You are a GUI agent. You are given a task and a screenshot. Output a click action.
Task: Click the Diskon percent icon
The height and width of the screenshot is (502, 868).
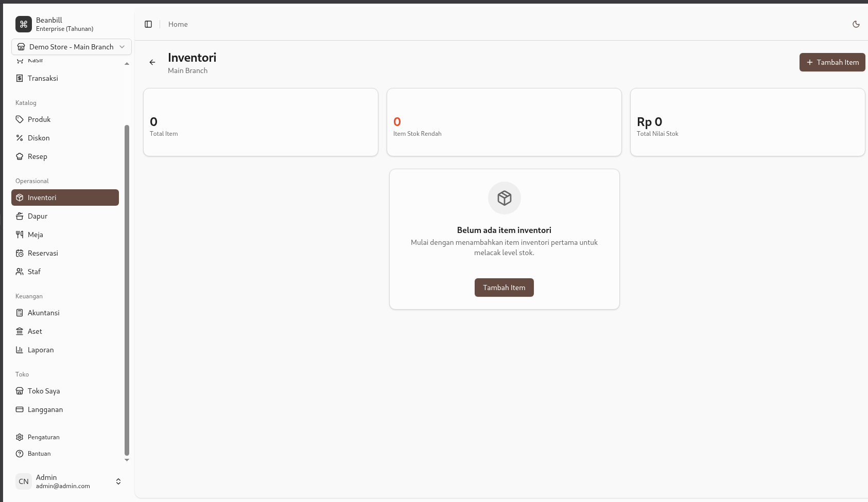click(x=20, y=138)
